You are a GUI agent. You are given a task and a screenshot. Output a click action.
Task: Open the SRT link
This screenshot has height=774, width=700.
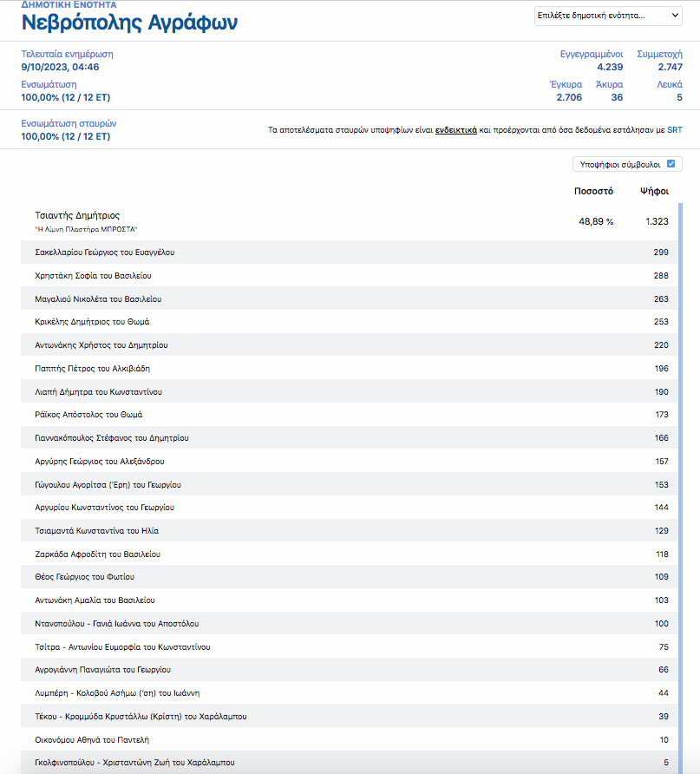[675, 130]
